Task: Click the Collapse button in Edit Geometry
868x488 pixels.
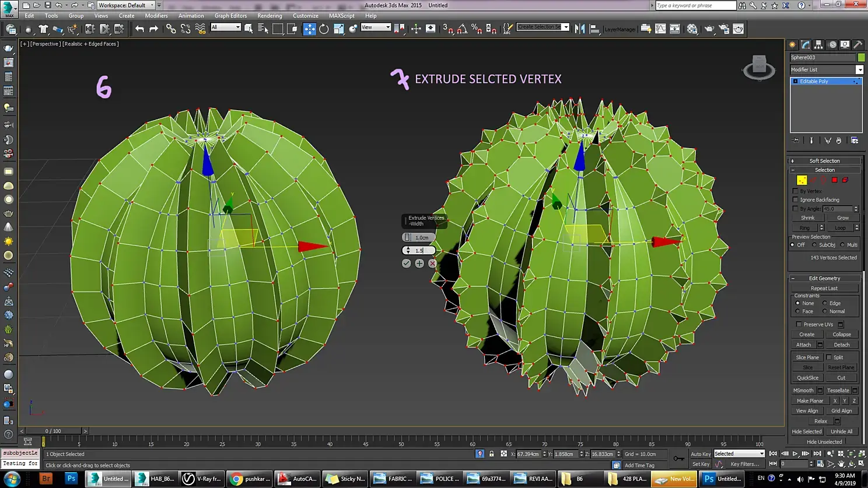Action: click(x=842, y=335)
